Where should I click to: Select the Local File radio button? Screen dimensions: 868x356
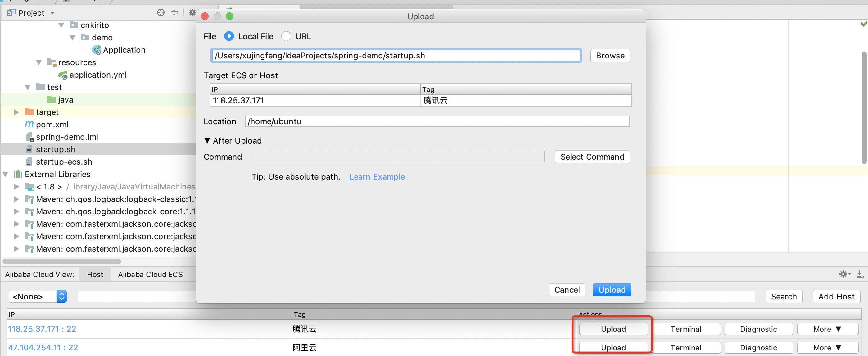(229, 36)
